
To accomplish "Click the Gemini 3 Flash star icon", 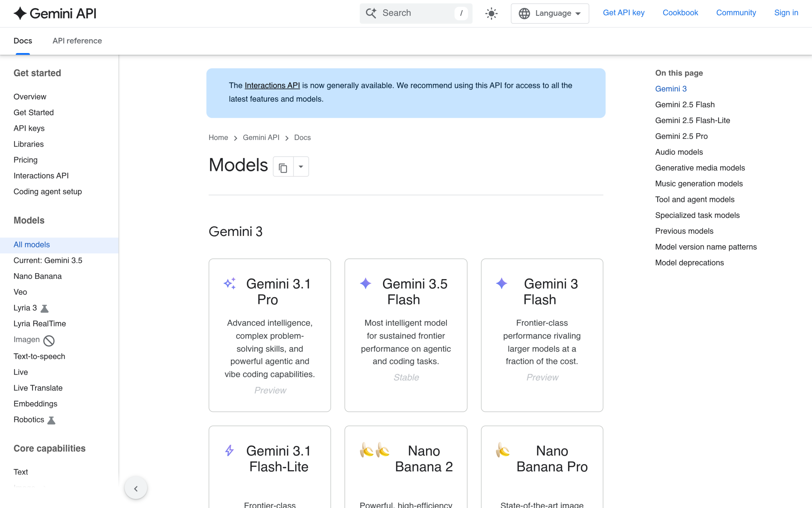I will (x=501, y=284).
